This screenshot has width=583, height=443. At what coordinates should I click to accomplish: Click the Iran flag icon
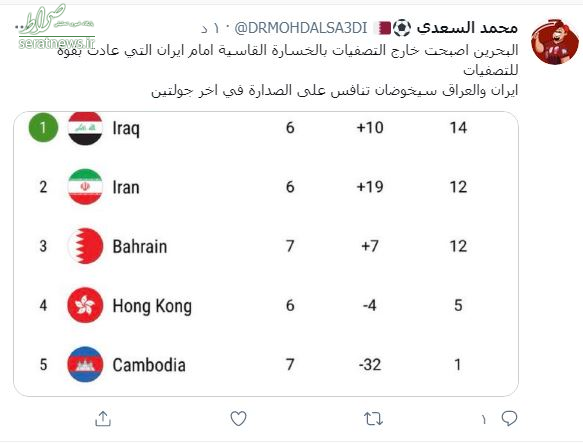[85, 187]
